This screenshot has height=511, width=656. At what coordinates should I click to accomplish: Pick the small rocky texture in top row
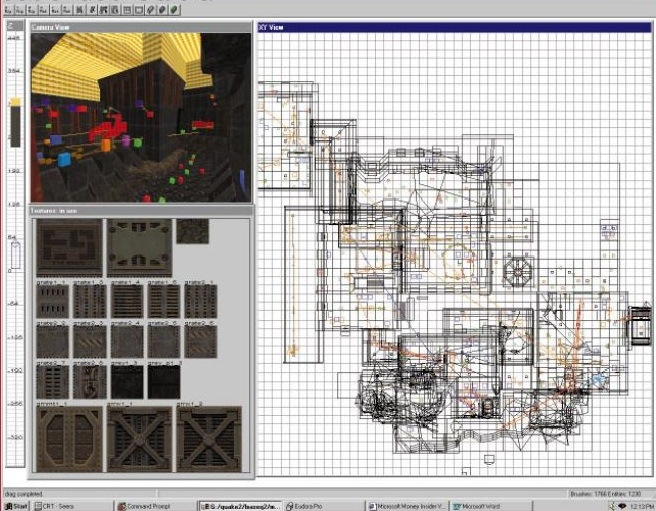coord(192,231)
